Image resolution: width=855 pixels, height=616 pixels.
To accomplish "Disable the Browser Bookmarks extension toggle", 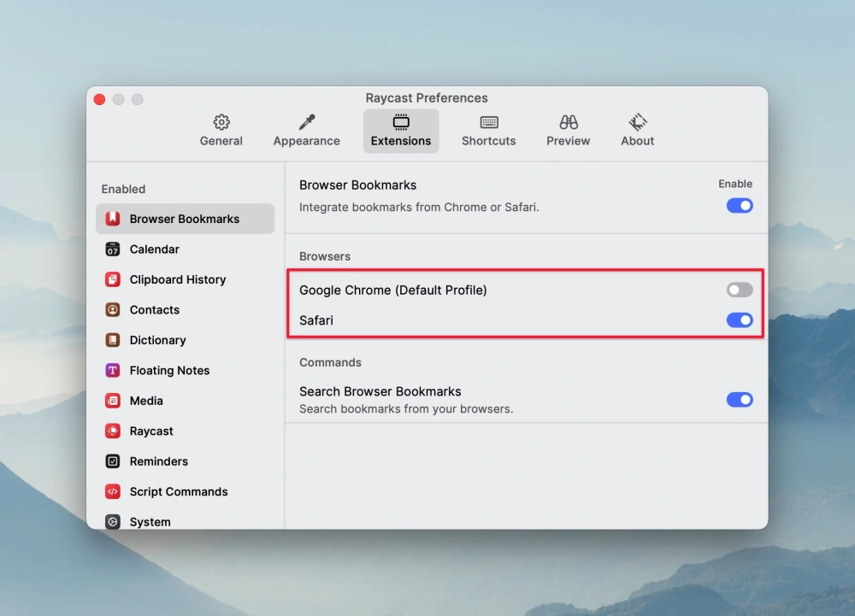I will tap(740, 205).
